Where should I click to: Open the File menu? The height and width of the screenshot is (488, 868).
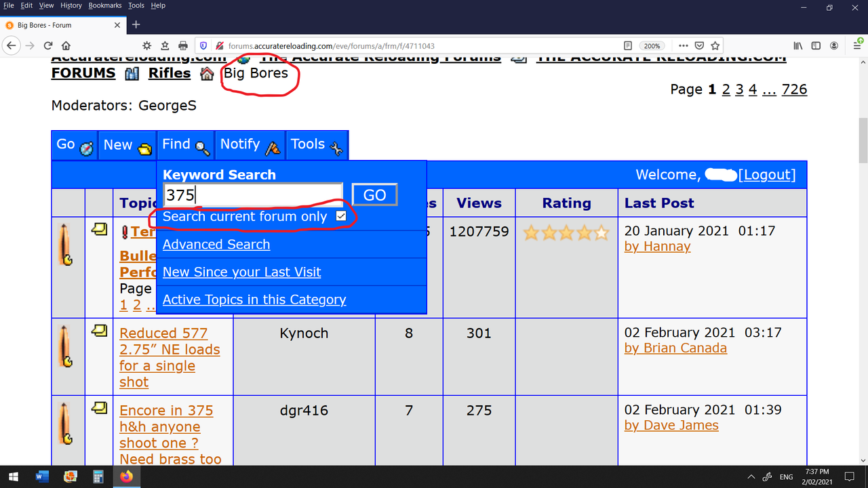[x=9, y=5]
